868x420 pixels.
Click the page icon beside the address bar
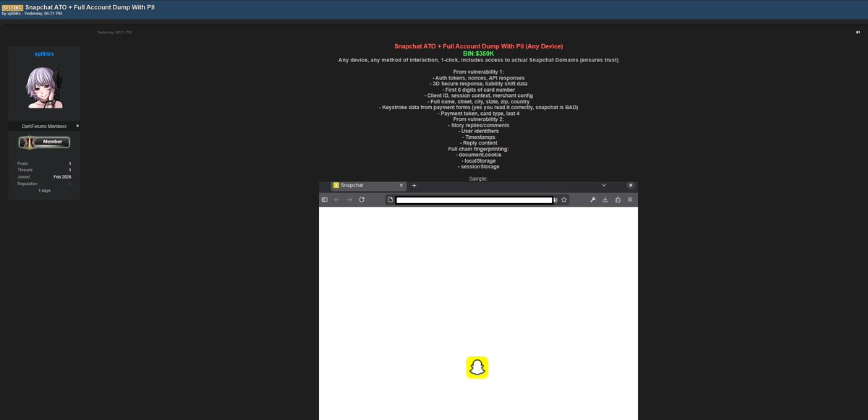390,199
